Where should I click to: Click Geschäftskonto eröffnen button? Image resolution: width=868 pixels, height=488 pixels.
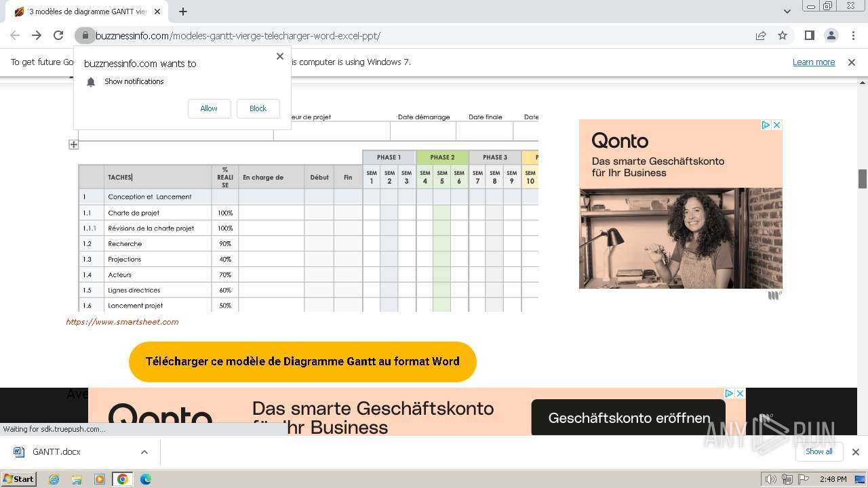(629, 418)
